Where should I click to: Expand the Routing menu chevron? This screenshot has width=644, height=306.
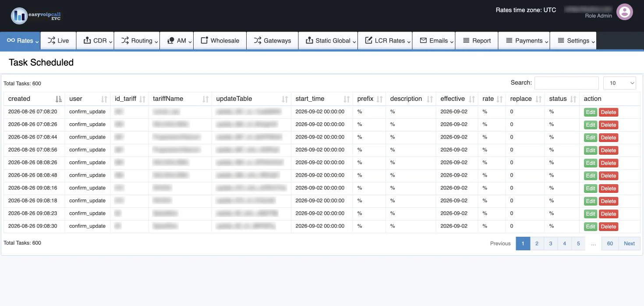pyautogui.click(x=156, y=42)
